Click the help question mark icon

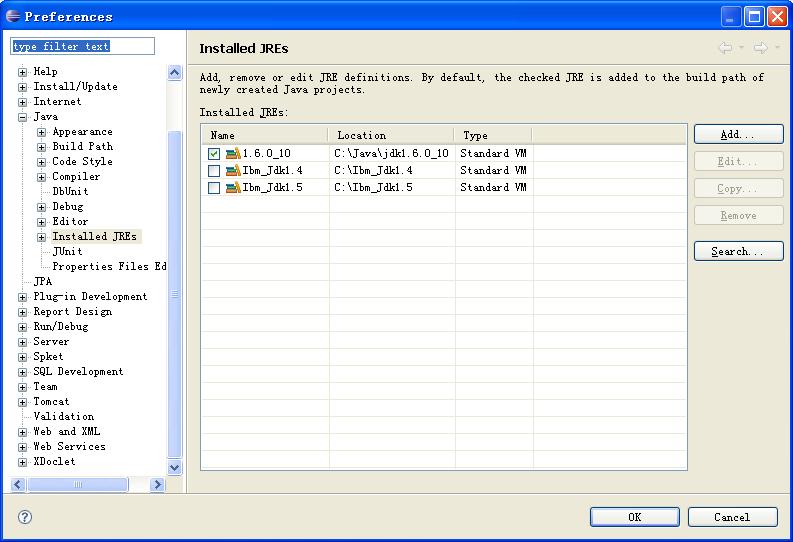point(24,517)
